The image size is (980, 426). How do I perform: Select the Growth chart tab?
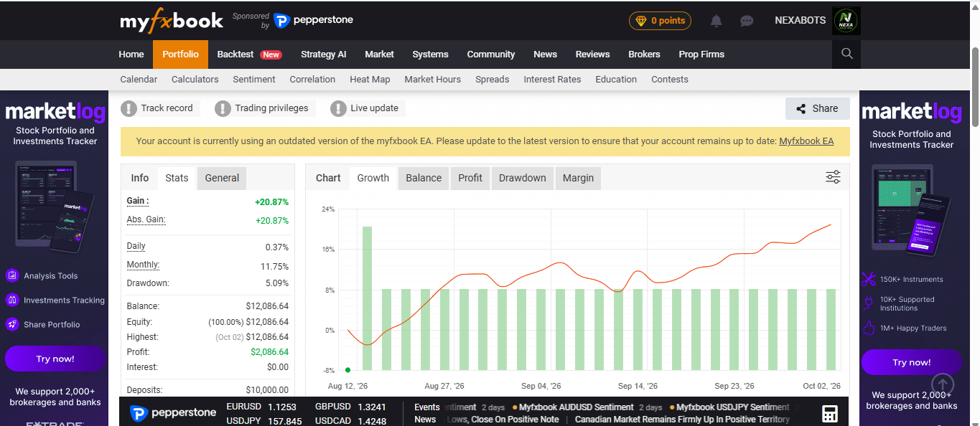click(x=373, y=178)
